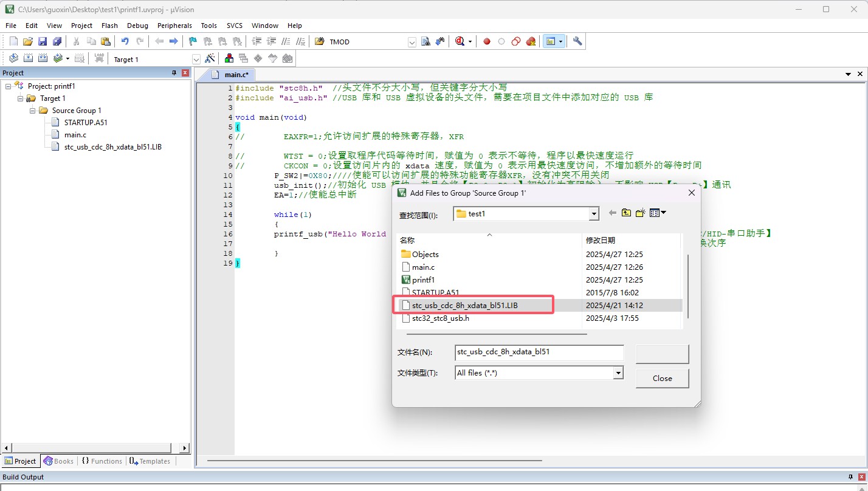
Task: Open the TMOD find combo dropdown
Action: click(412, 42)
